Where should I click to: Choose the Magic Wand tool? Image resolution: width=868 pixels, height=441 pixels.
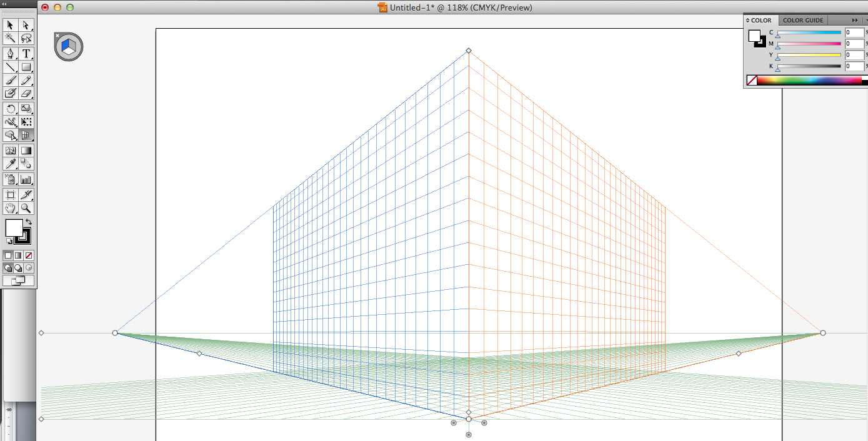coord(11,38)
